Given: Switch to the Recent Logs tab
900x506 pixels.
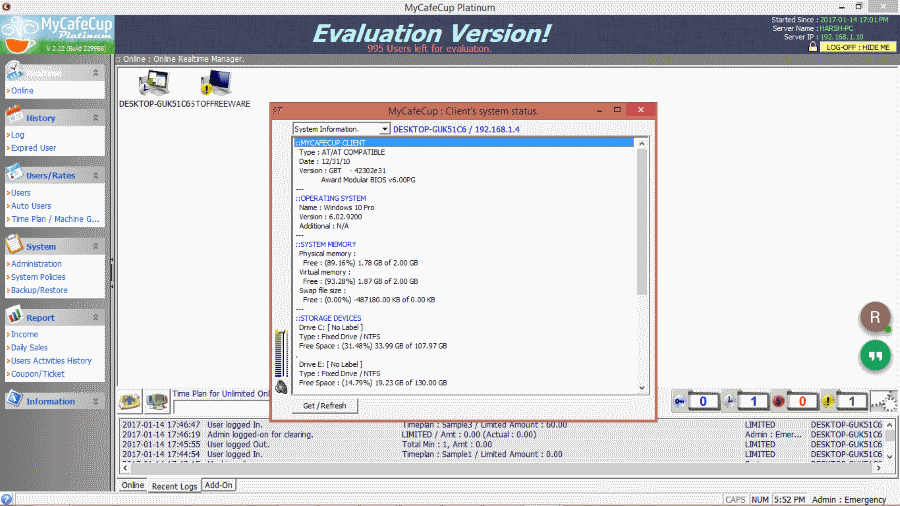Looking at the screenshot, I should [174, 486].
